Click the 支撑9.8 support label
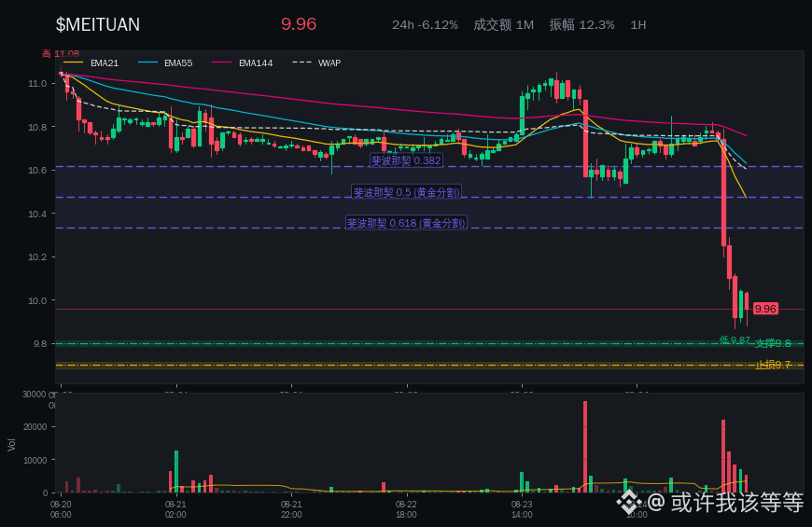 click(x=773, y=343)
